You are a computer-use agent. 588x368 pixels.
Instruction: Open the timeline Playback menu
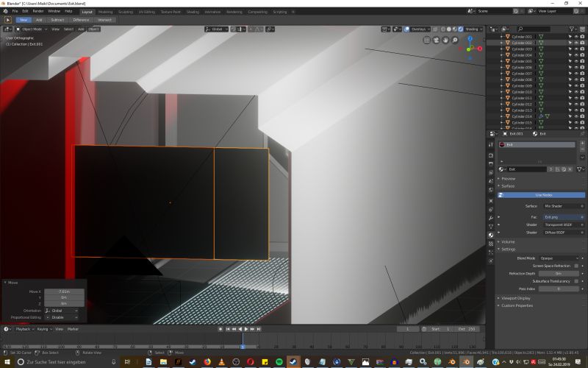pos(24,329)
